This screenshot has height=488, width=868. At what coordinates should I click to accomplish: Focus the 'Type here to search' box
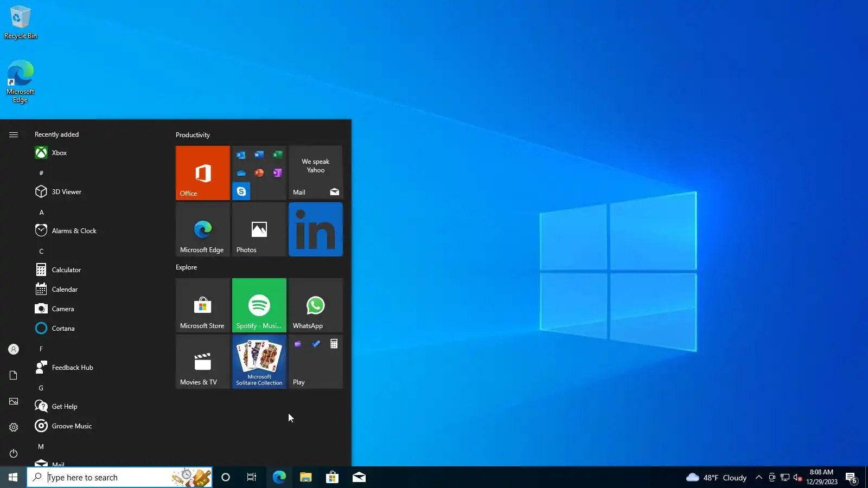119,477
